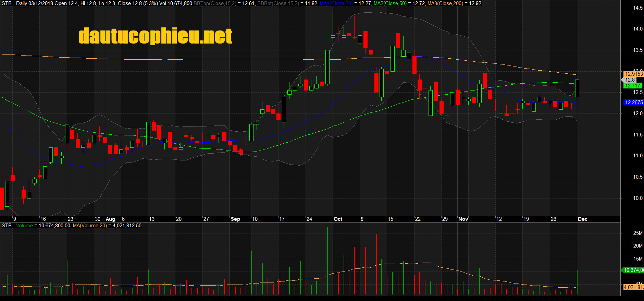
Task: Click the green Volume label in lower pane
Action: (x=24, y=226)
